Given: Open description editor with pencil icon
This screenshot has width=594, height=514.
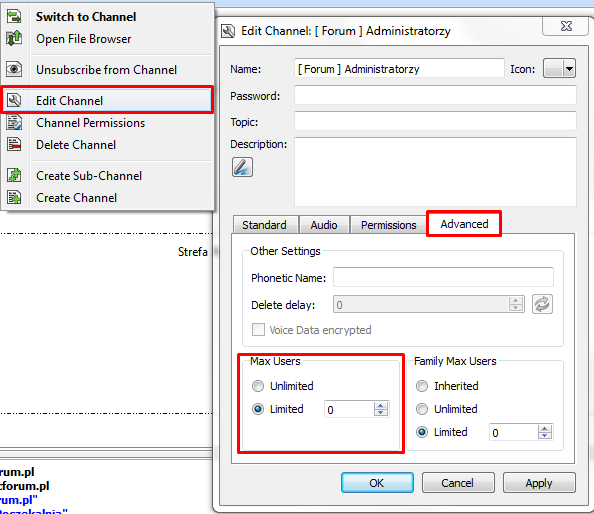Looking at the screenshot, I should [x=242, y=167].
